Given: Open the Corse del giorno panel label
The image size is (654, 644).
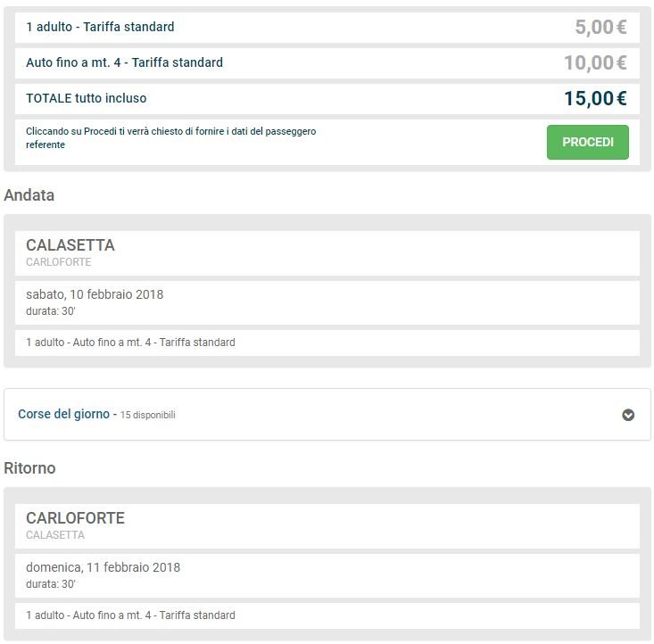Looking at the screenshot, I should [63, 414].
